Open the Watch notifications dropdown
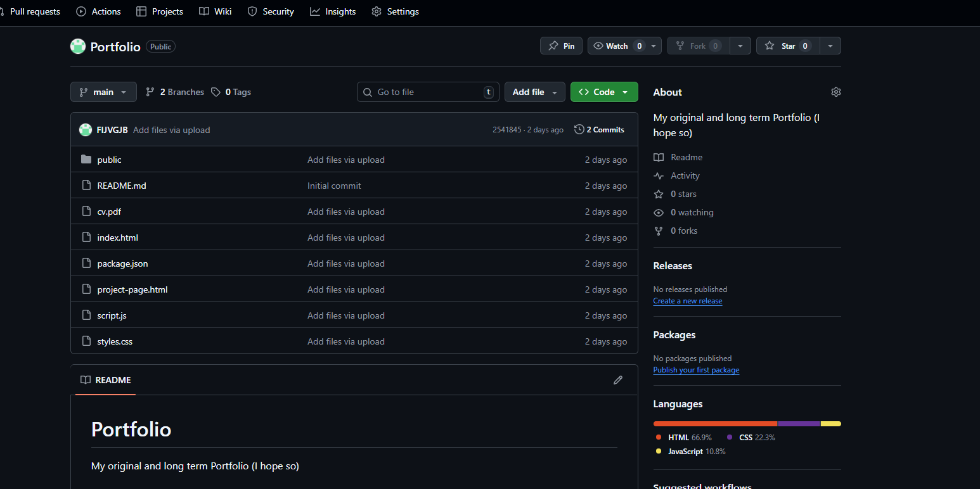Viewport: 980px width, 489px height. point(624,46)
